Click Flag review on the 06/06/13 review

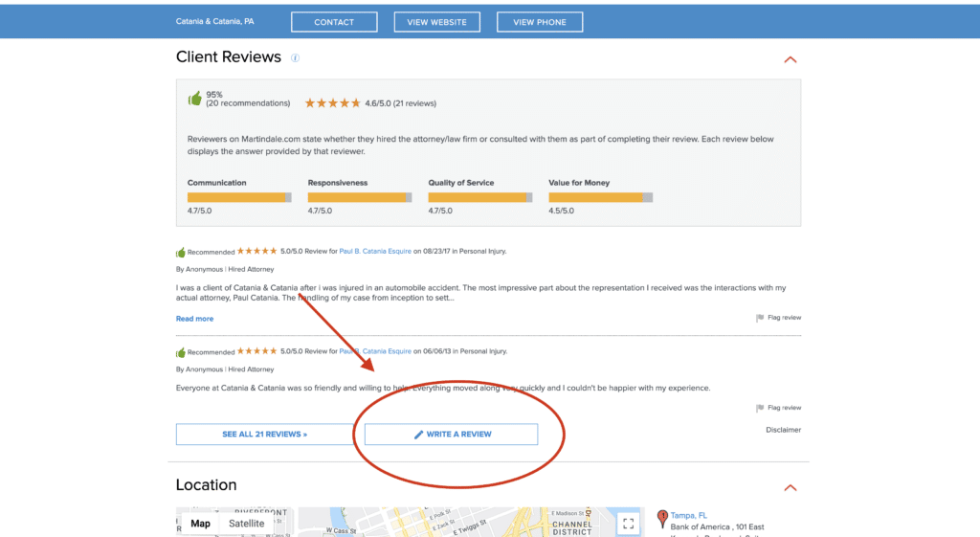tap(784, 408)
